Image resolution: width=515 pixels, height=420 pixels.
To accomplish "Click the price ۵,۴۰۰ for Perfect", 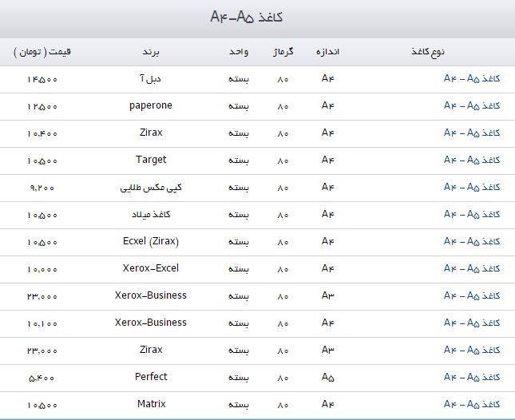I will tap(42, 378).
